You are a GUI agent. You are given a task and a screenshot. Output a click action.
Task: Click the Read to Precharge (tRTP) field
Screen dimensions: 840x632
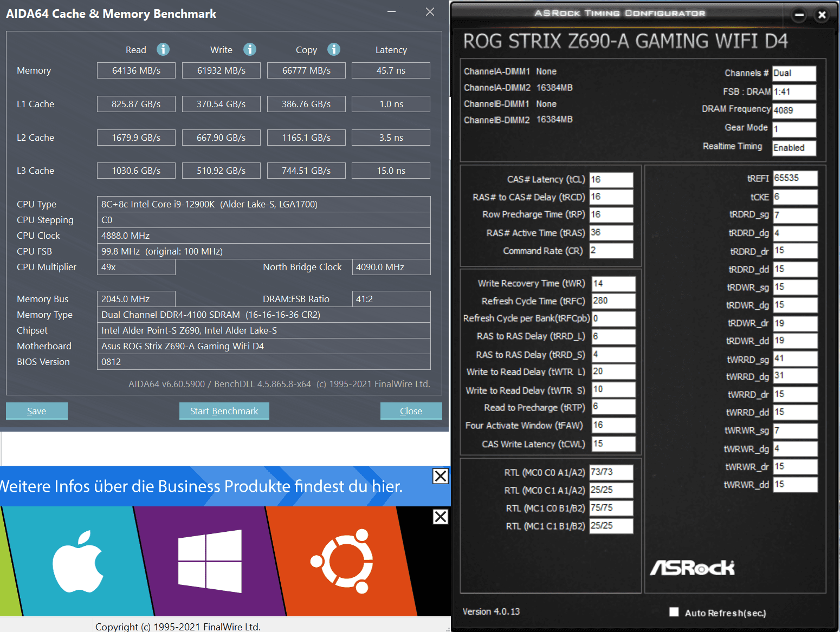613,407
